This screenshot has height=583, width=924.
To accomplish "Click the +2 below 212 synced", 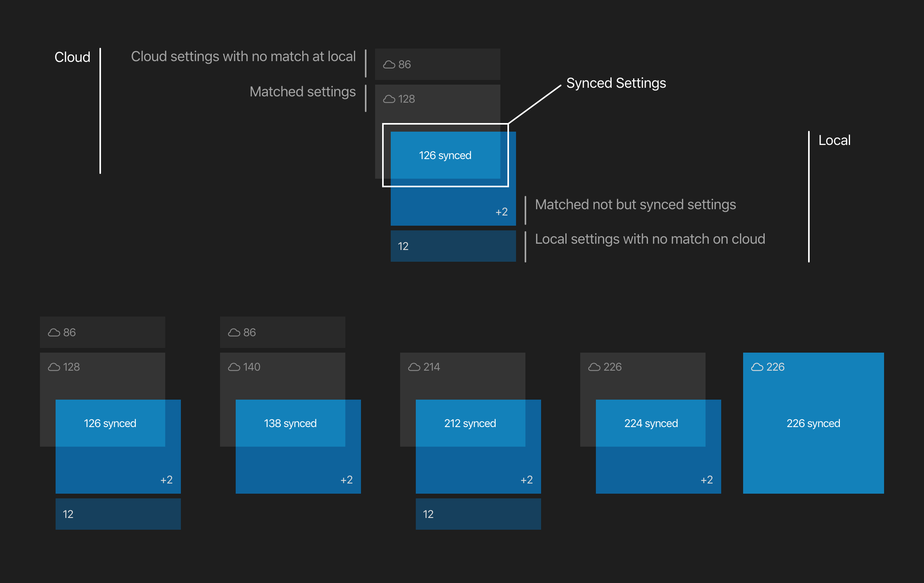I will click(x=527, y=480).
